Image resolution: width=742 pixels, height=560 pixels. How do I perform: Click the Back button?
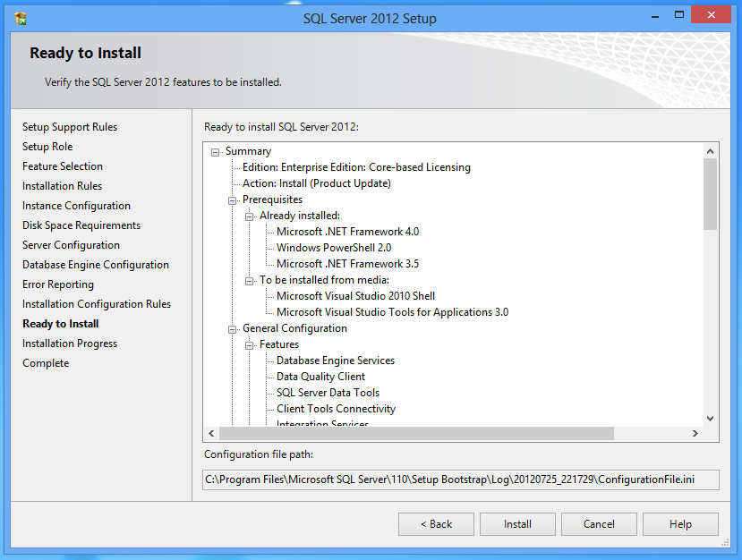(436, 524)
